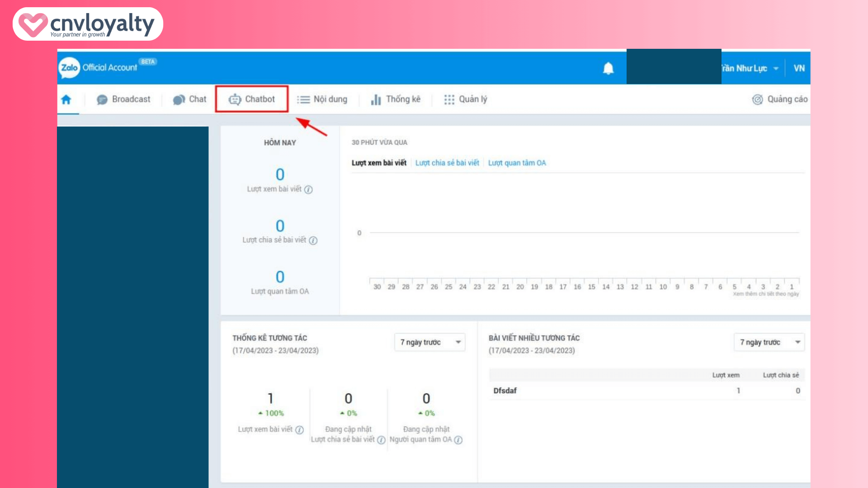Click the info icon beside Lượt xem bài viết
Screen dimensions: 868x488
(308, 190)
